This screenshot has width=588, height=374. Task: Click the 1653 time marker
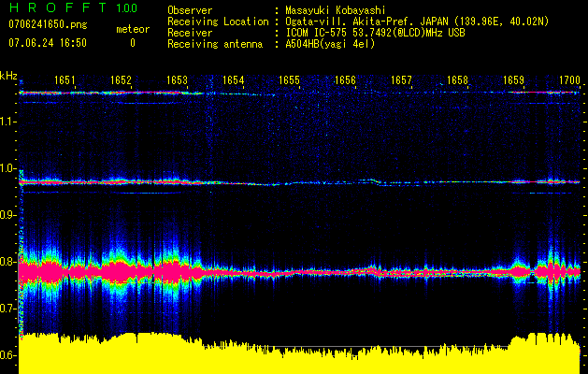coord(177,79)
